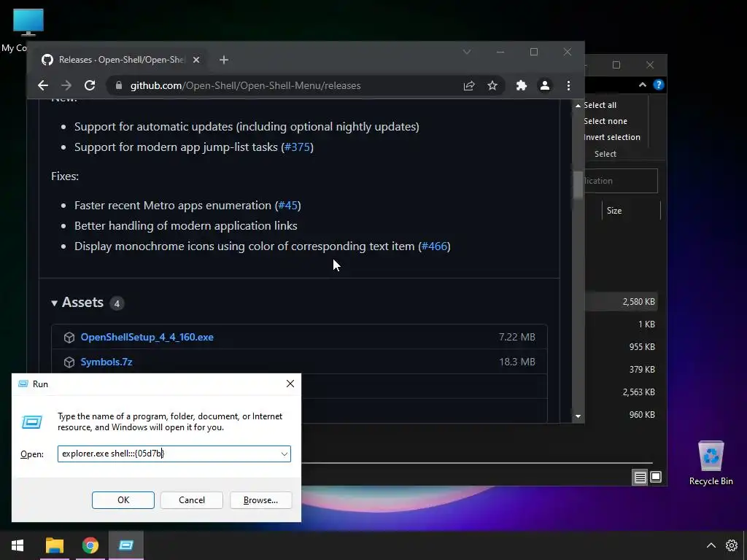
Task: Sort by Size column header
Action: (614, 211)
